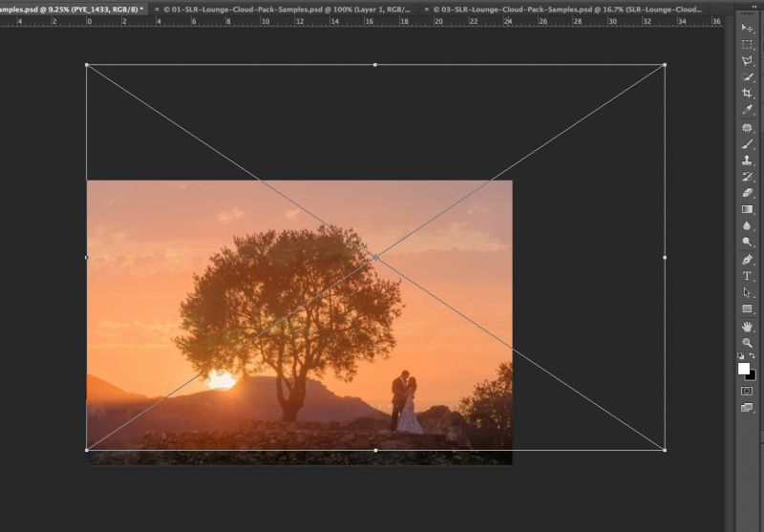
Task: Select the Zoom tool
Action: pos(747,343)
